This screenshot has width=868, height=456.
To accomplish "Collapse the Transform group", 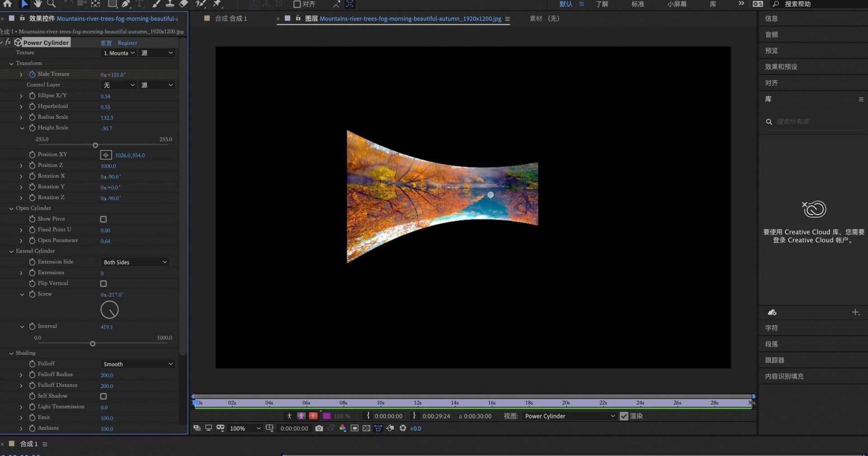I will click(x=11, y=64).
